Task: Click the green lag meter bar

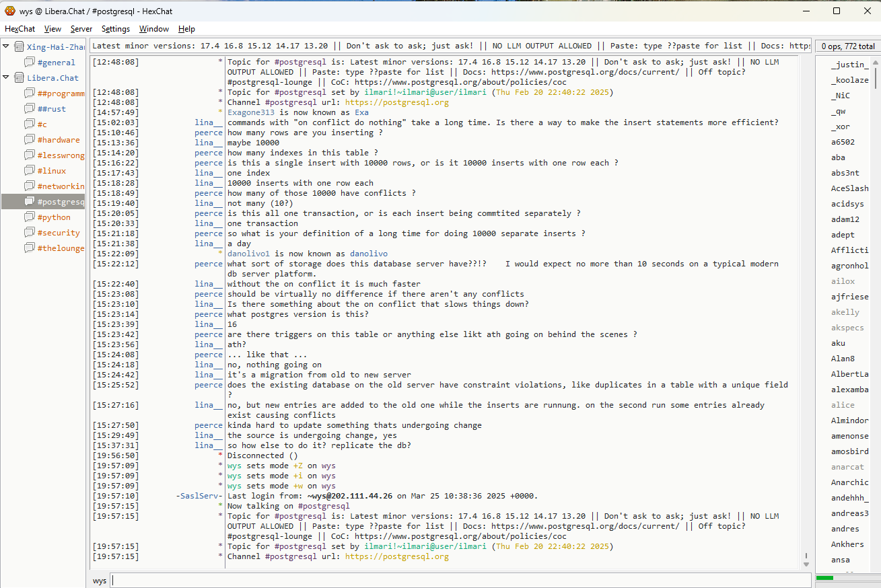Action: [824, 578]
